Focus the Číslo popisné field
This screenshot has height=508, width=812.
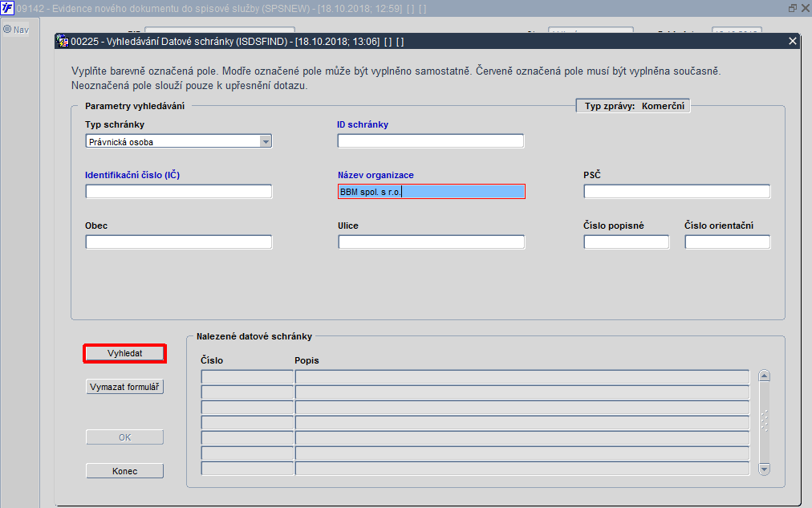[627, 242]
